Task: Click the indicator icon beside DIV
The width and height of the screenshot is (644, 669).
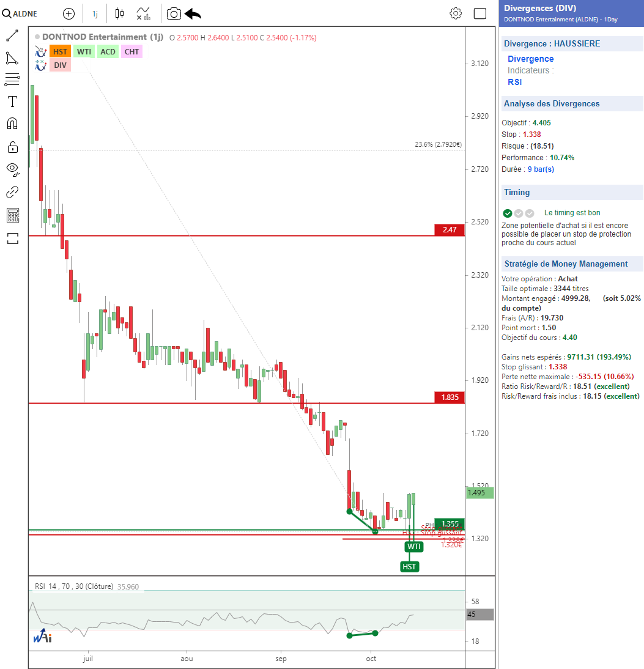Action: 40,65
